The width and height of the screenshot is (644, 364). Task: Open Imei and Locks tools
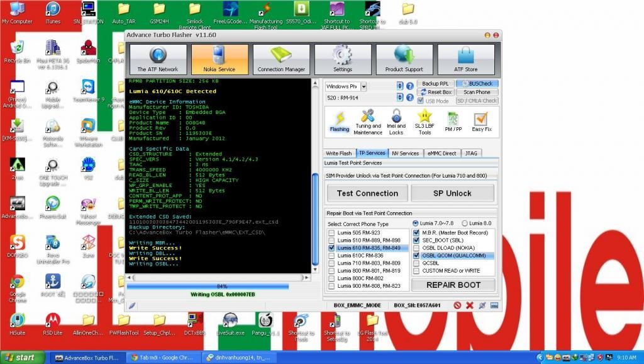[x=396, y=122]
